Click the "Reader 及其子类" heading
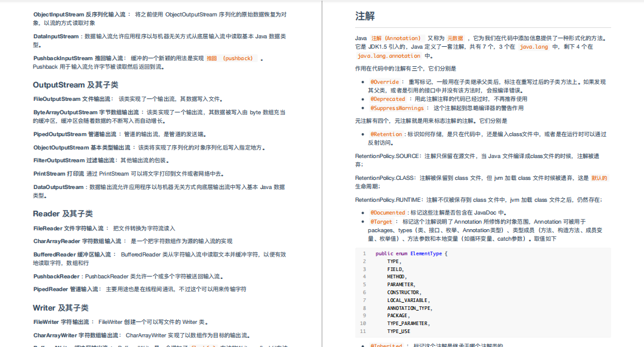This screenshot has height=347, width=644. 63,214
